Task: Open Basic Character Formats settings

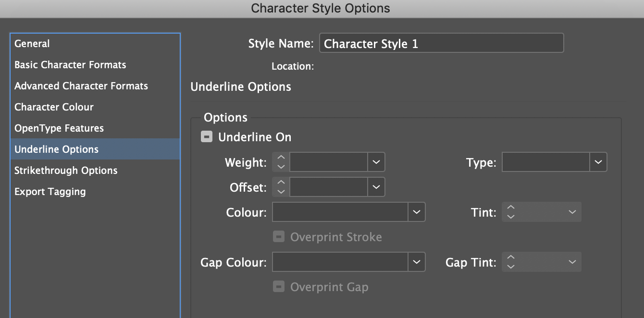Action: 70,64
